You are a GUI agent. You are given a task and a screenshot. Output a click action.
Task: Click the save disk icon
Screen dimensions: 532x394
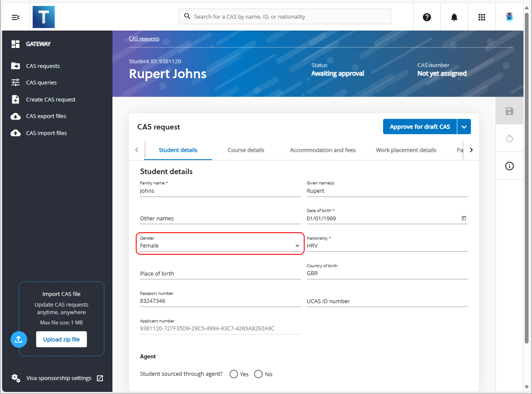pyautogui.click(x=510, y=111)
